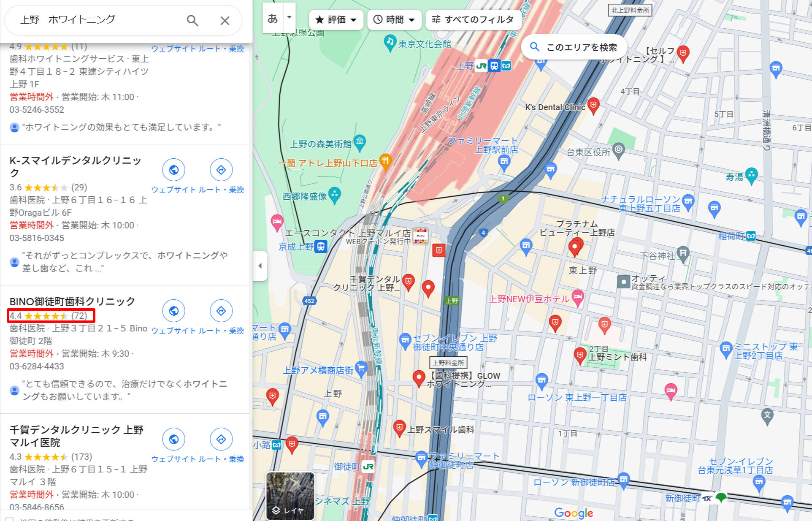
Task: Clear the search query with X icon
Action: (x=225, y=20)
